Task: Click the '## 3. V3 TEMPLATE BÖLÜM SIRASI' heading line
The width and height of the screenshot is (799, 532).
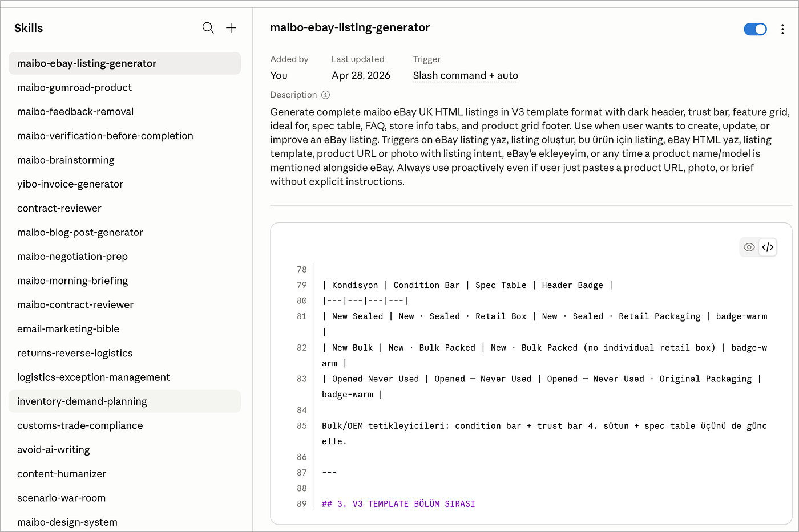Action: pyautogui.click(x=398, y=503)
